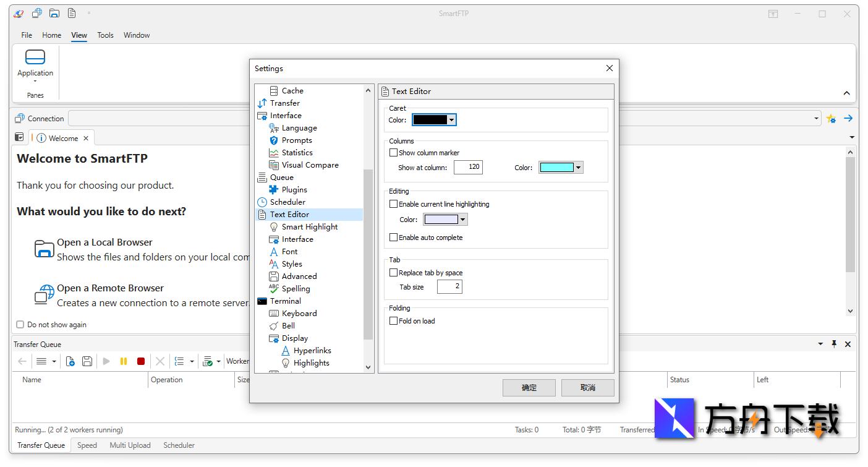Click the Tab size input field
This screenshot has height=467, width=868.
(449, 287)
